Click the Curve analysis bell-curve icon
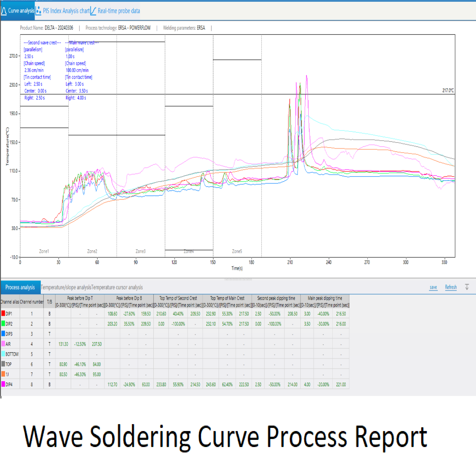The image size is (476, 476). pos(4,11)
